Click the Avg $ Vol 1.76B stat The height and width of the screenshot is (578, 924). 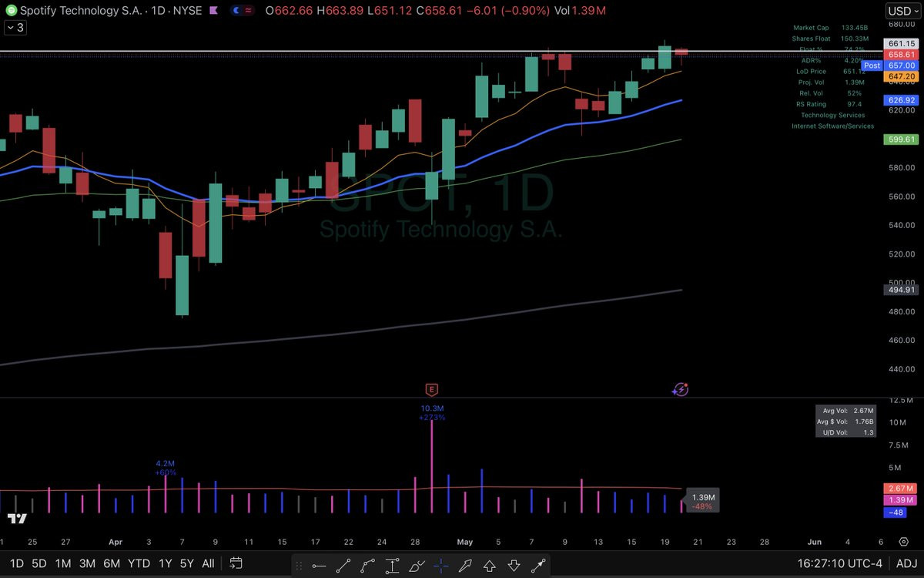pos(846,422)
